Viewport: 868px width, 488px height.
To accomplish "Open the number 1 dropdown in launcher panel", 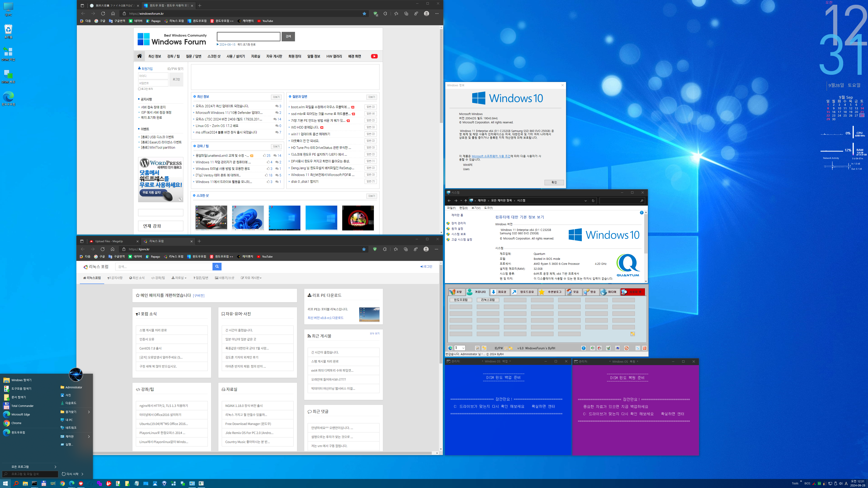I will coord(460,348).
